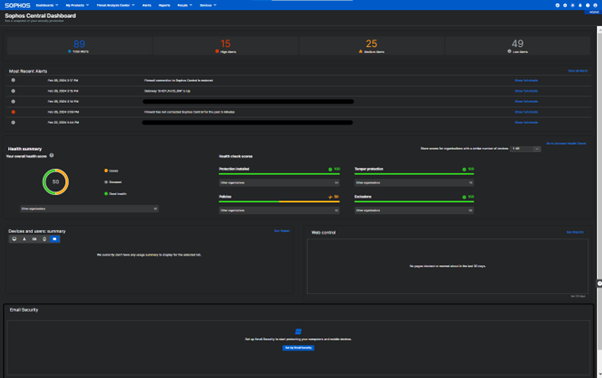Screen dimensions: 602x378
Task: Click the green status dot for Tamper protection
Action: (x=464, y=169)
